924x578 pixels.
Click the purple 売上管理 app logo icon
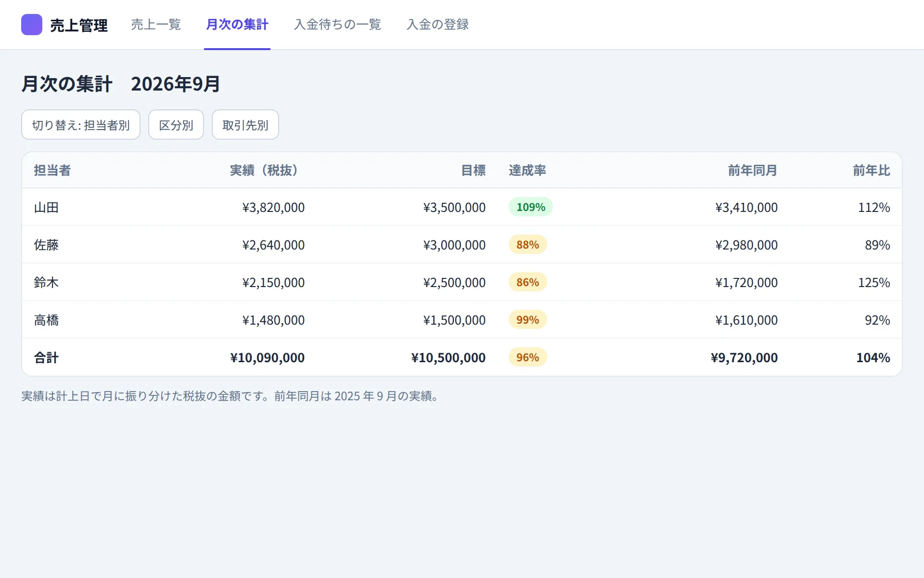pos(32,25)
